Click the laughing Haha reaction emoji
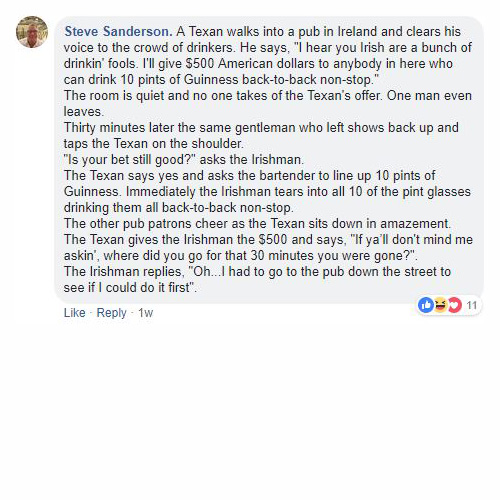 [440, 305]
